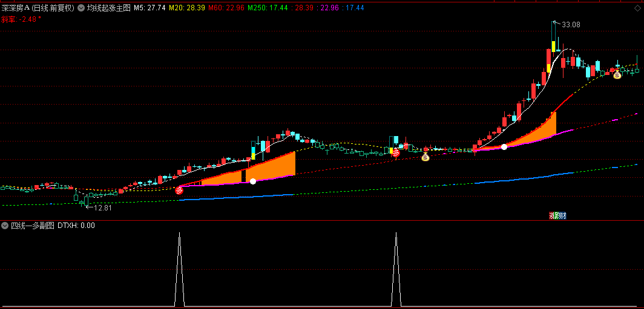The height and width of the screenshot is (309, 644).
Task: Click the DTXH: 0.00 value
Action: [76, 226]
